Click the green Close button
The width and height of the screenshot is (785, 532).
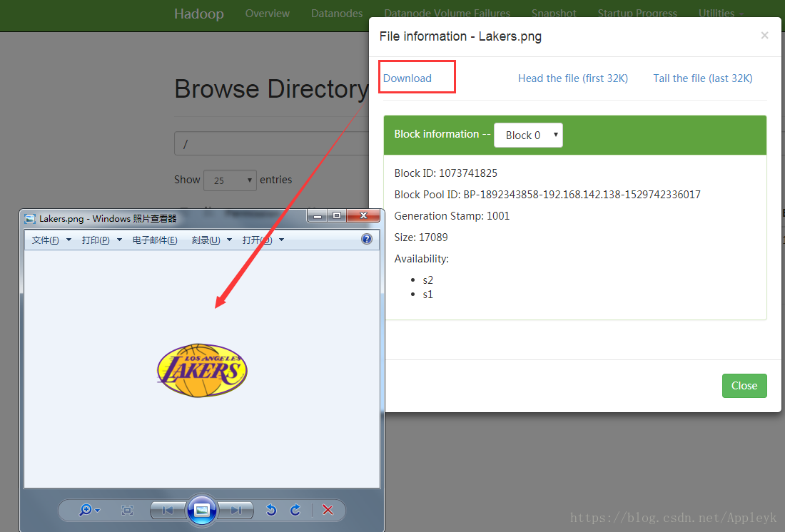[744, 386]
